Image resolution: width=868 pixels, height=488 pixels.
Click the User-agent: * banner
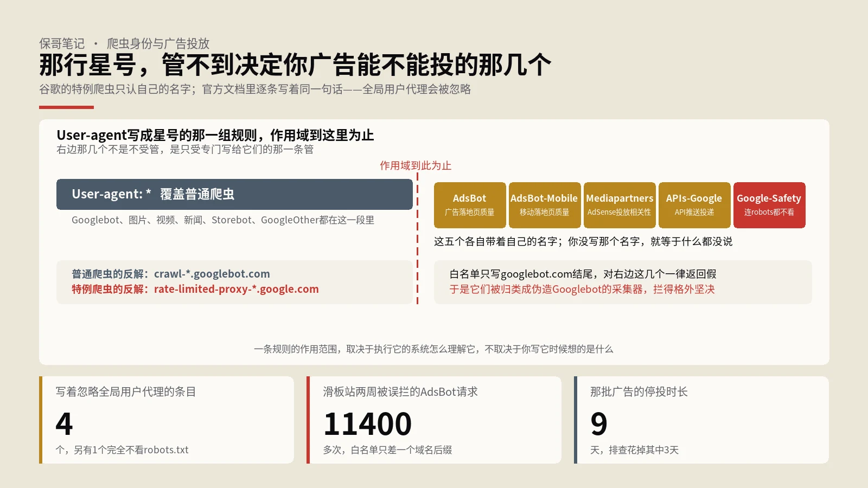click(x=234, y=194)
